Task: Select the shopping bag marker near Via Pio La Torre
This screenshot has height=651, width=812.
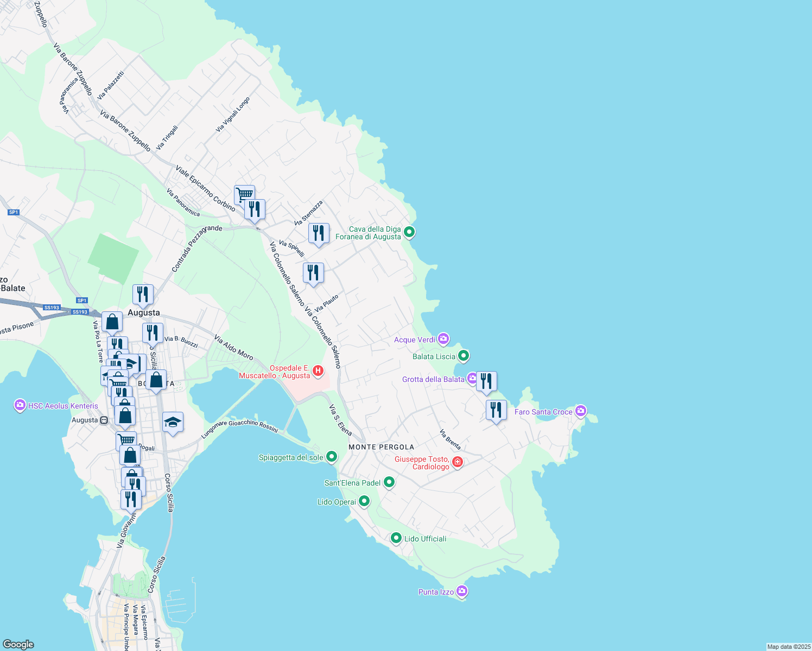Action: click(112, 322)
